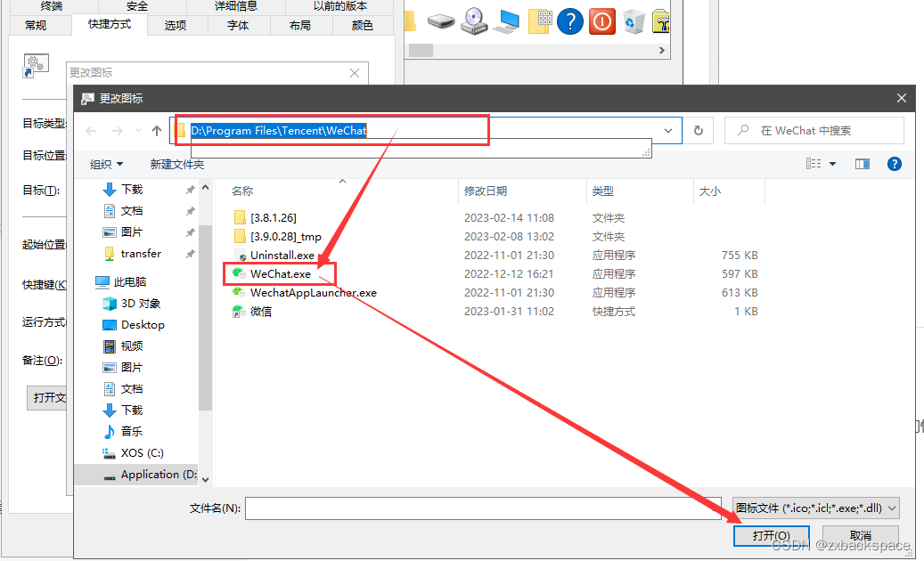924x561 pixels.
Task: Switch to 布局 tab in properties
Action: tap(300, 25)
